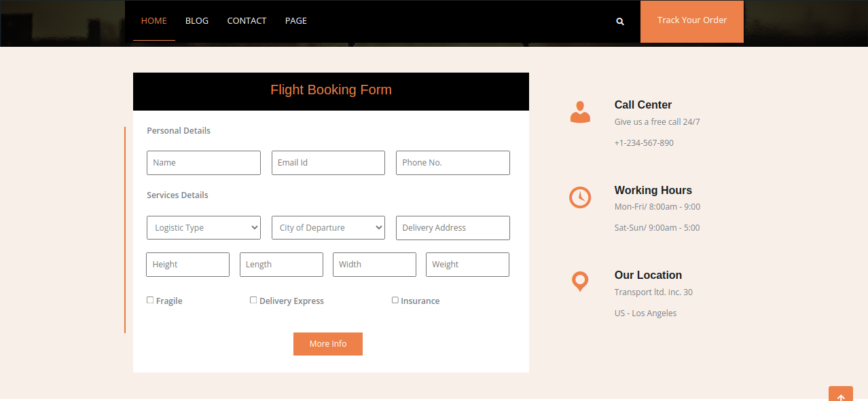The height and width of the screenshot is (401, 868).
Task: Click the search magnifier icon
Action: [x=619, y=22]
